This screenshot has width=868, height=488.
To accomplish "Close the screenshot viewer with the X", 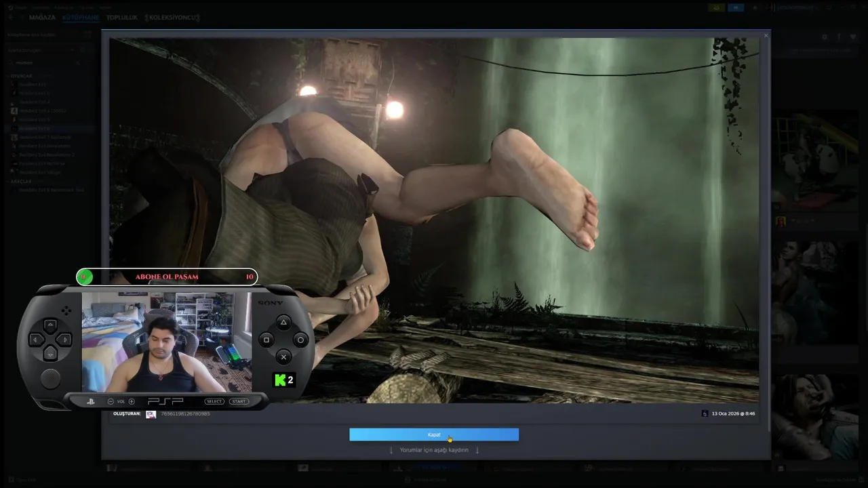I will [766, 35].
